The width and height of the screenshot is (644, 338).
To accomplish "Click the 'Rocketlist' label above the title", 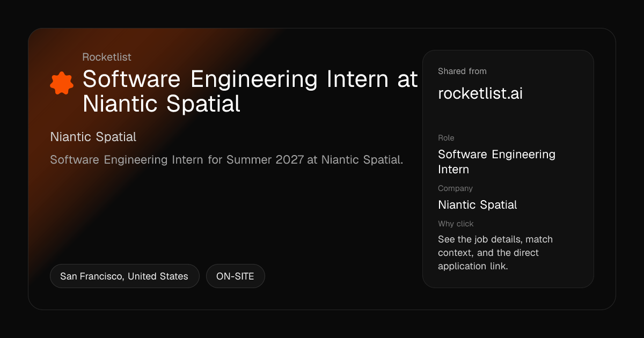I will click(107, 57).
